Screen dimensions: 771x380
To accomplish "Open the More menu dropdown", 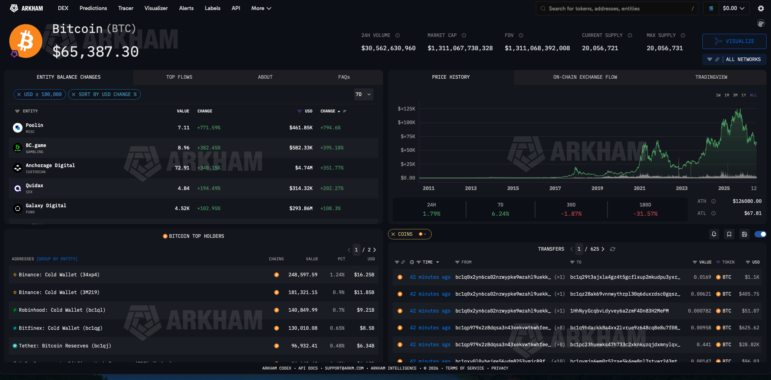I will 261,8.
